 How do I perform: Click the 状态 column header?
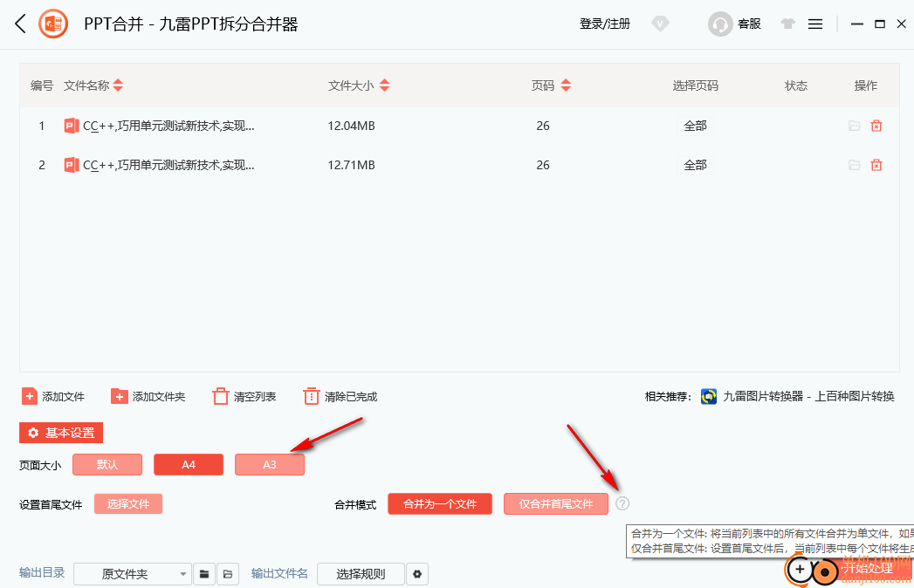796,85
